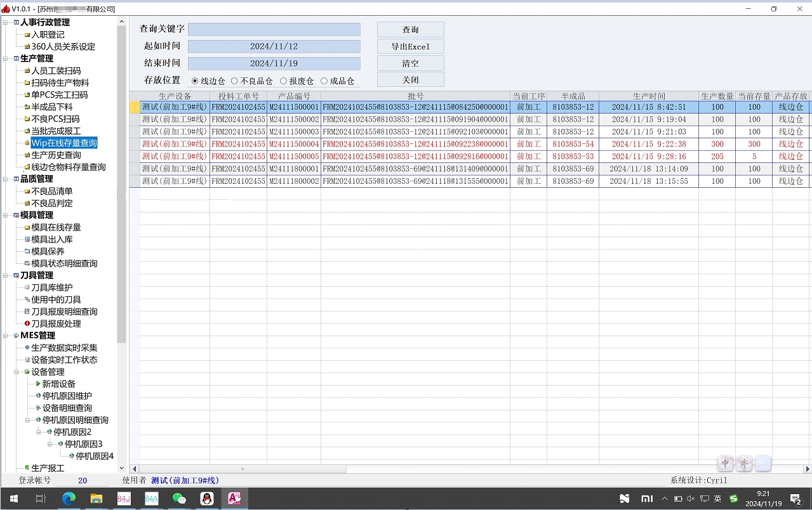Click the icon beside 单PCS完工扫码

(27, 95)
